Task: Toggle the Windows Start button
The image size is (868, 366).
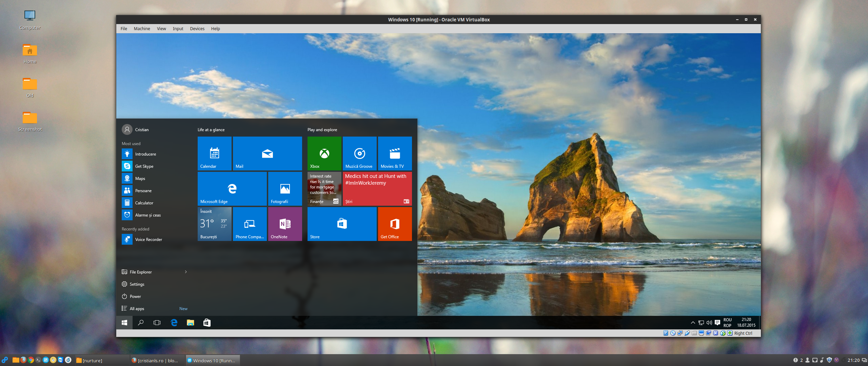Action: (x=124, y=323)
